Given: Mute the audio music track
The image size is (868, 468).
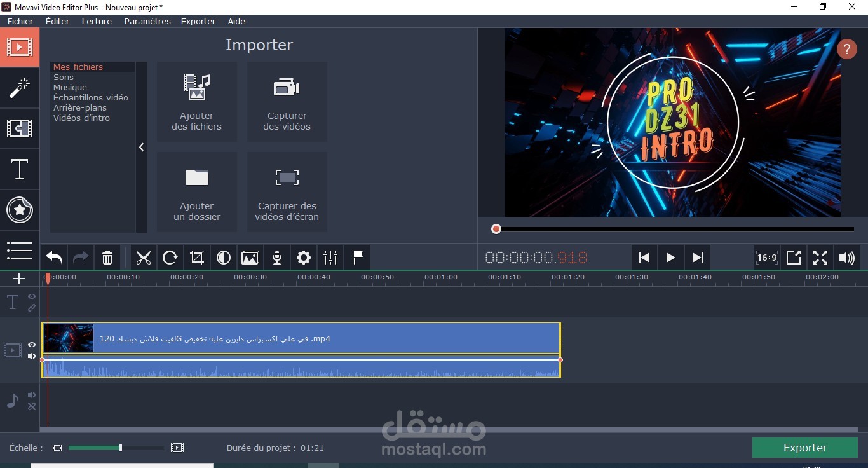Looking at the screenshot, I should tap(32, 396).
